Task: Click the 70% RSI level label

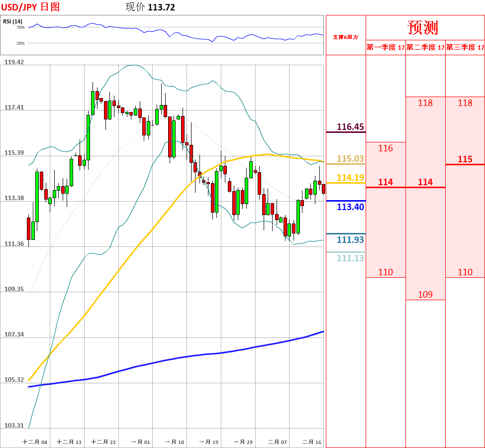Action: (x=20, y=27)
